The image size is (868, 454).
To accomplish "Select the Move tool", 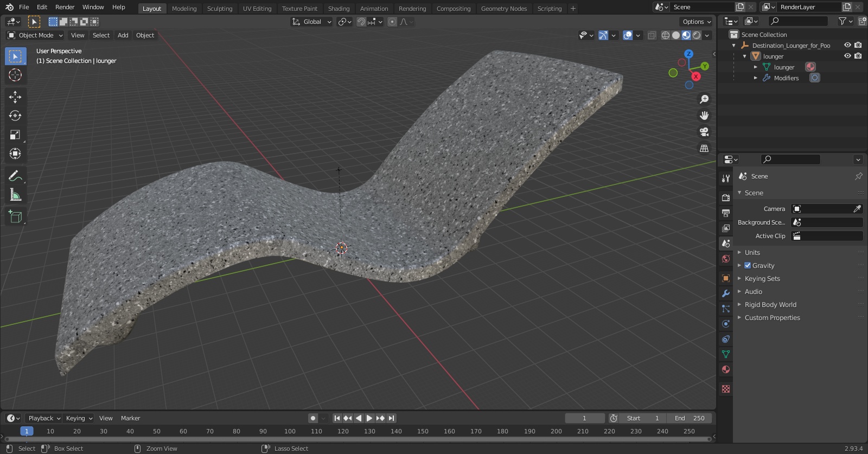I will (15, 97).
